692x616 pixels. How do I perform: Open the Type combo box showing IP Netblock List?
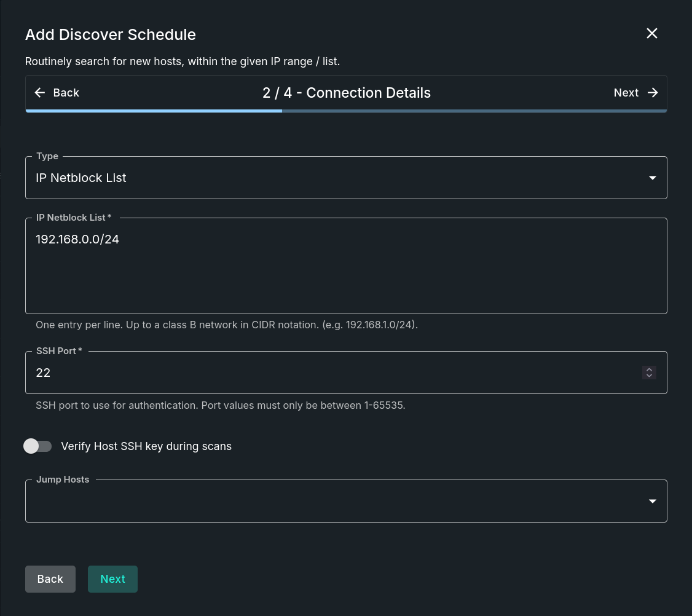click(x=346, y=178)
